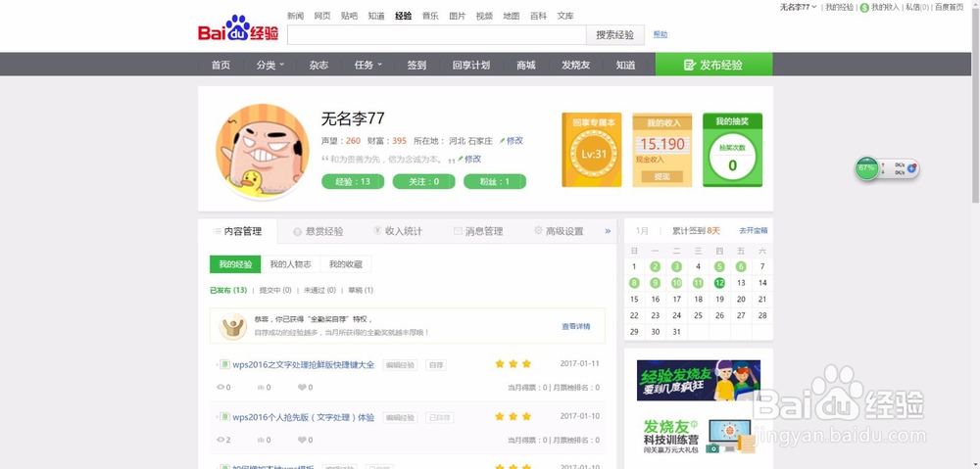Click the green 67% floating widget
The image size is (980, 469).
tap(867, 168)
